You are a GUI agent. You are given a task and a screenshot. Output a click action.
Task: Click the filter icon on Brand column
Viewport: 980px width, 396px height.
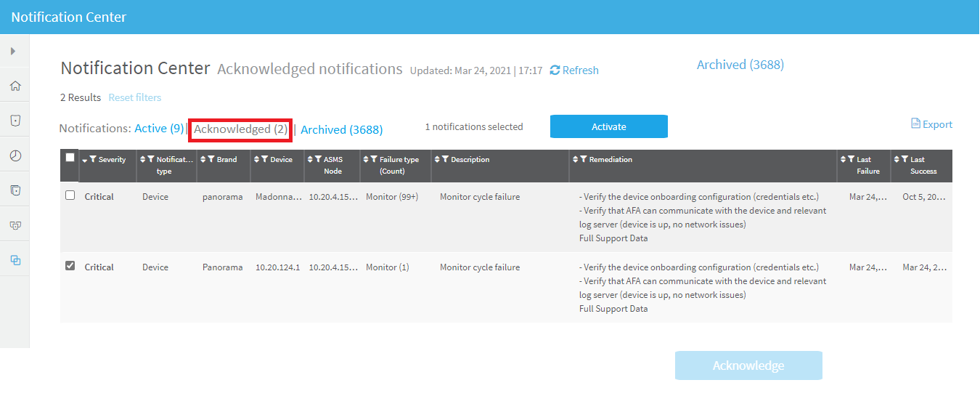click(211, 160)
